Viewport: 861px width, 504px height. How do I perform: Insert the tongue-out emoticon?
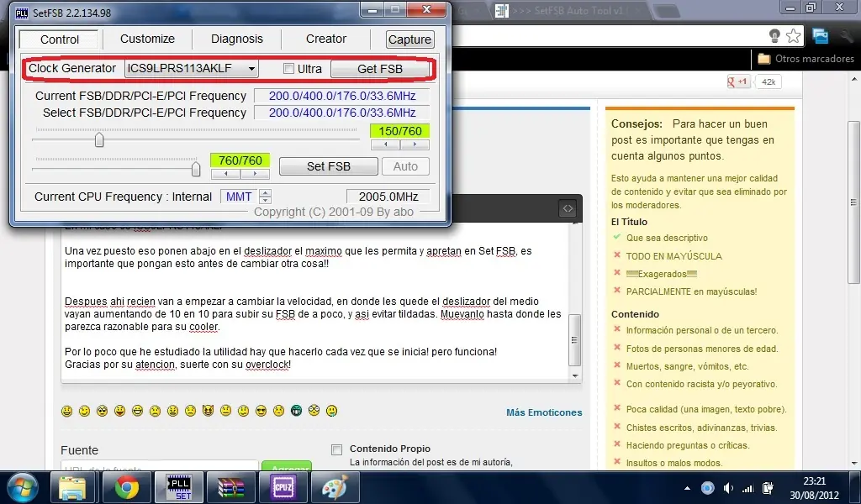(x=119, y=411)
